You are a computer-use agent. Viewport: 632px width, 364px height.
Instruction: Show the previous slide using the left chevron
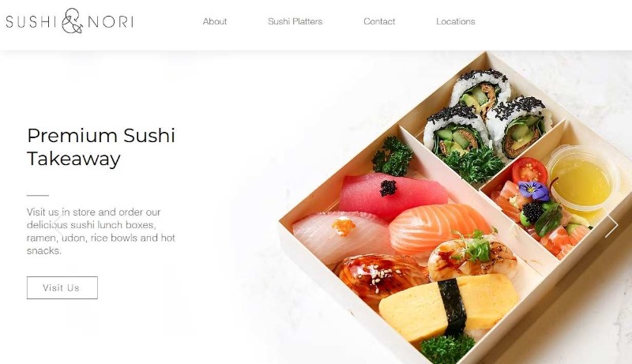(58, 227)
